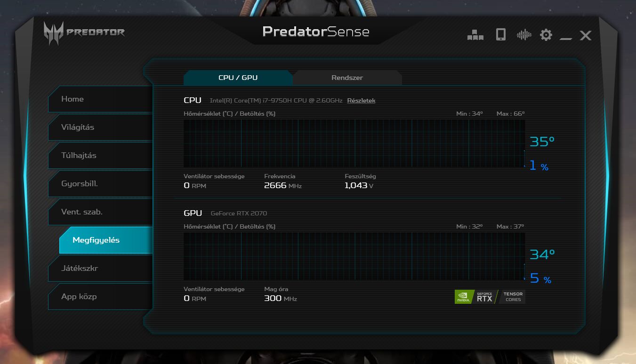Click the CPU Max : 66° label
The image size is (636, 364).
pos(510,114)
